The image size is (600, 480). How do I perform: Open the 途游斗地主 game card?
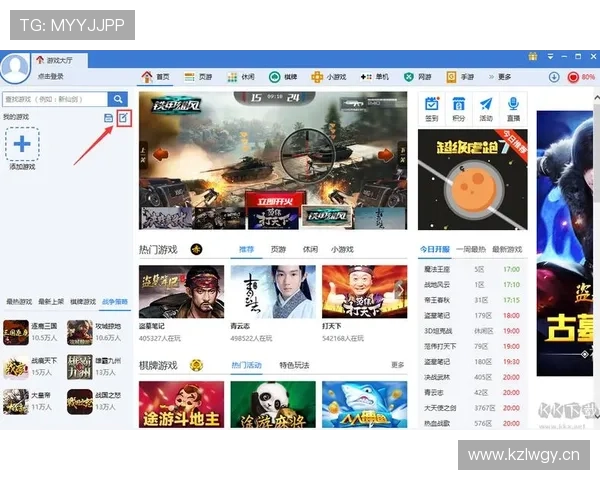(x=181, y=405)
